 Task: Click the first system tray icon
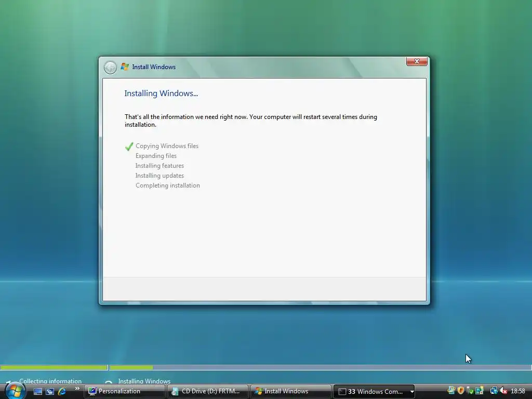(451, 391)
